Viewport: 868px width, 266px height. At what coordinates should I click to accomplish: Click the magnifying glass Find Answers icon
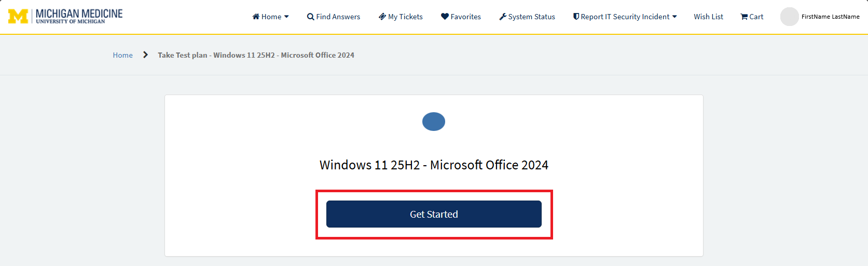click(x=310, y=17)
